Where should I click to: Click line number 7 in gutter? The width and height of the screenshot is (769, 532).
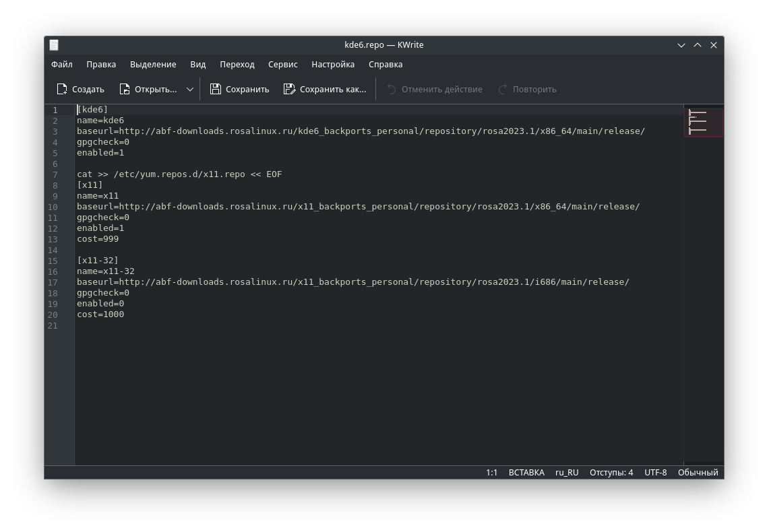[55, 174]
